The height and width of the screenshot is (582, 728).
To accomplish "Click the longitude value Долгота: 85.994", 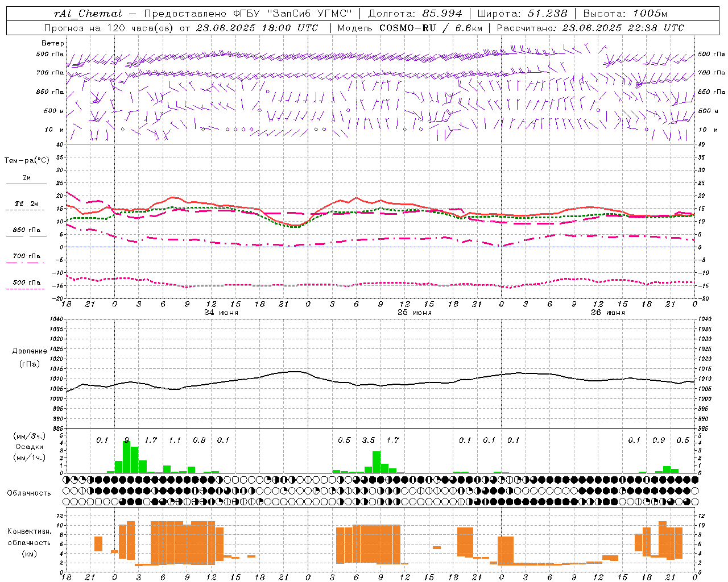I will pyautogui.click(x=415, y=14).
